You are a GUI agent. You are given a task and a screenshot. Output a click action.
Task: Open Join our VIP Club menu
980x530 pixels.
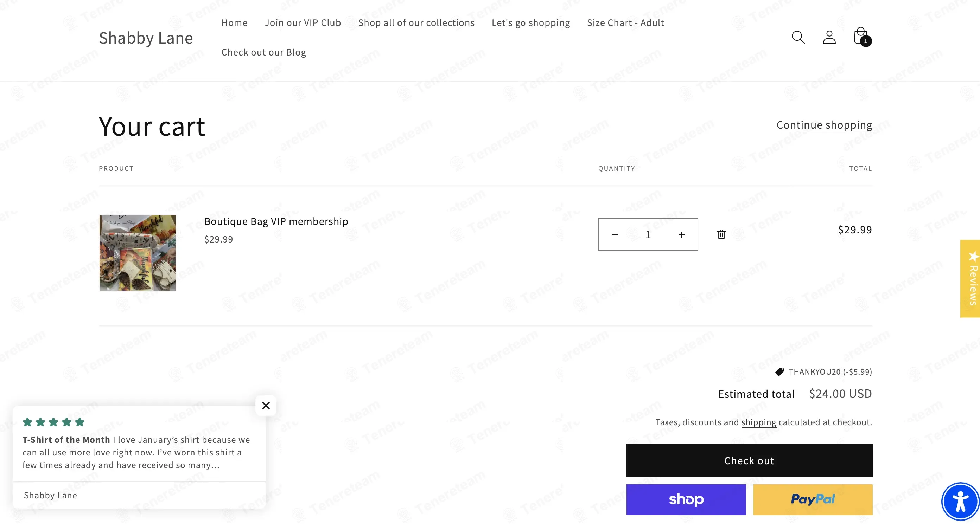point(303,23)
